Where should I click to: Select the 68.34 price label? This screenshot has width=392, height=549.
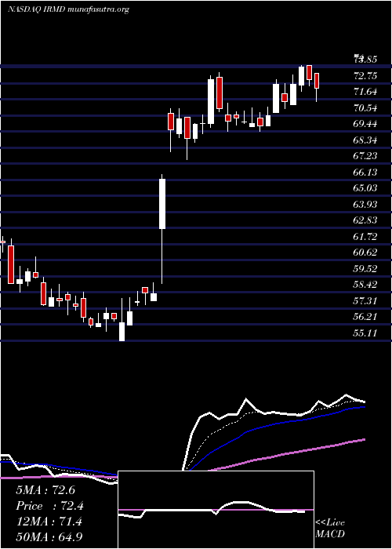click(x=365, y=140)
